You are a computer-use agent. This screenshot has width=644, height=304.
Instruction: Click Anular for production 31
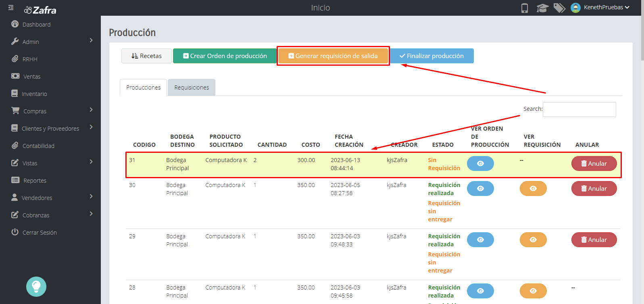(x=594, y=163)
